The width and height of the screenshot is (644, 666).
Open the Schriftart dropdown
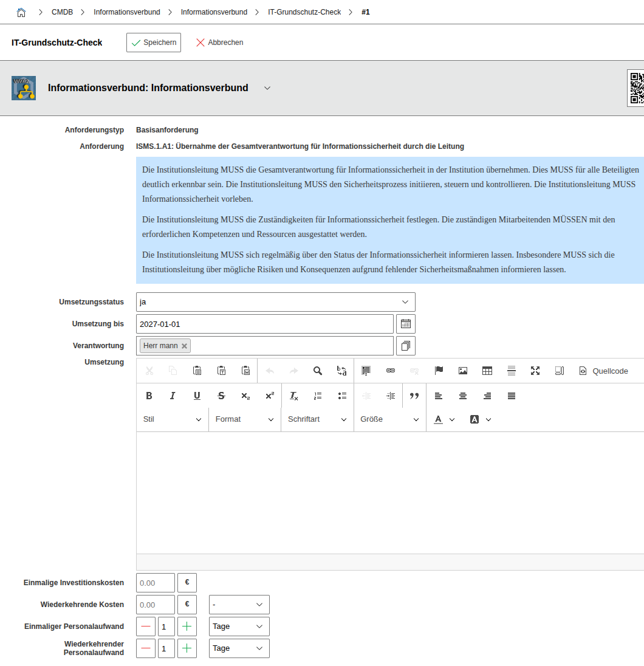(x=317, y=419)
